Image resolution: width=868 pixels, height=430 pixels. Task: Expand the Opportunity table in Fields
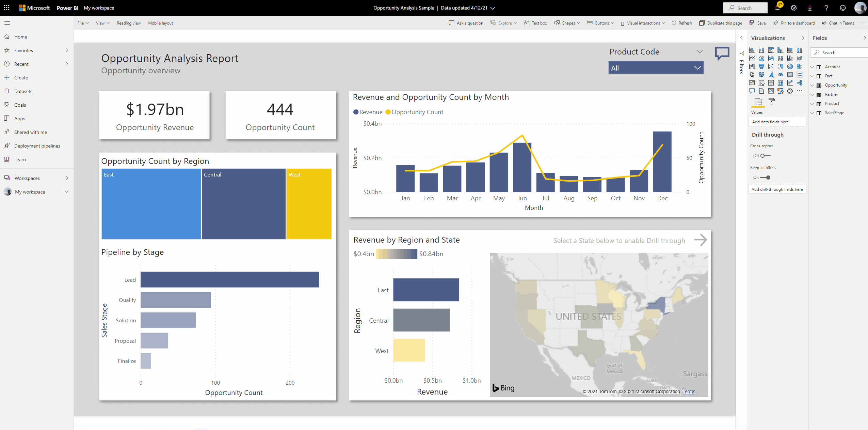[812, 85]
